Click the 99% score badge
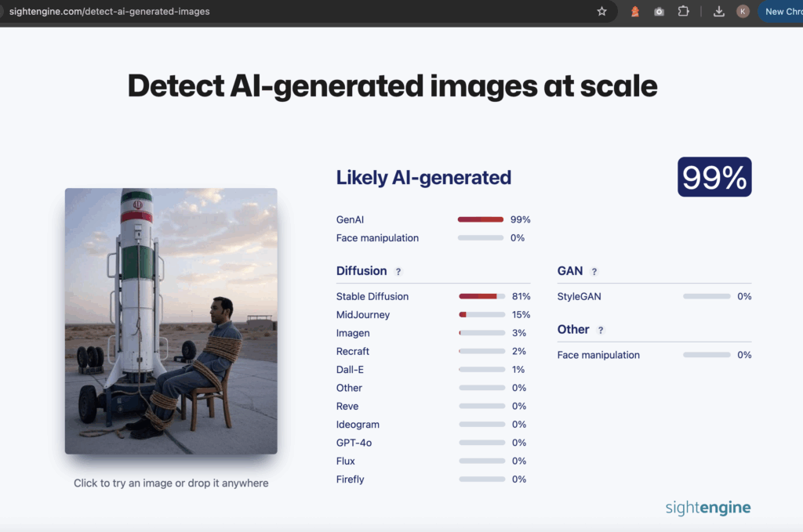 coord(714,177)
